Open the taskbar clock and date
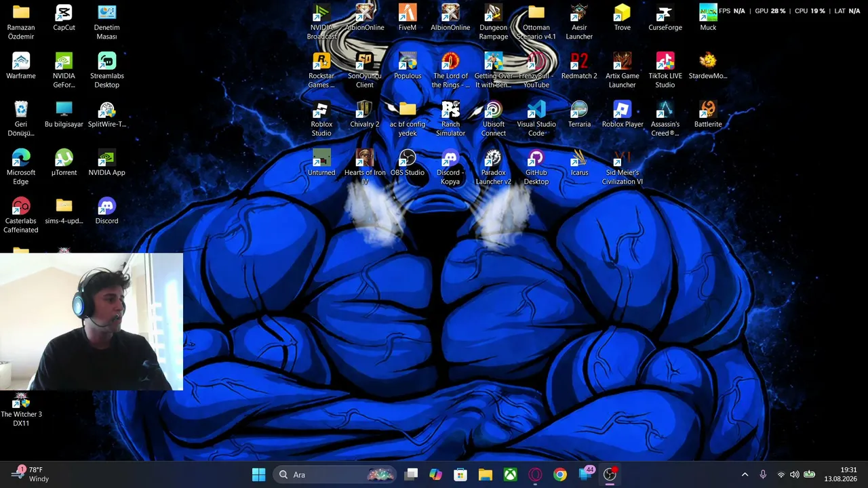The width and height of the screenshot is (868, 488). [x=841, y=474]
